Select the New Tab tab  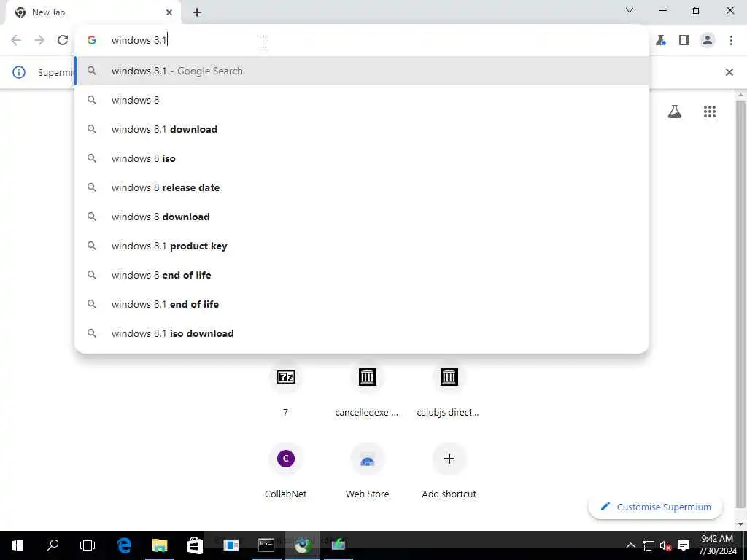pyautogui.click(x=93, y=12)
